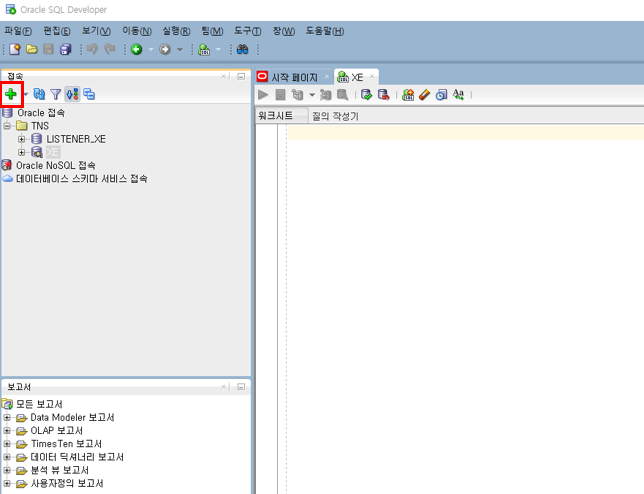
Task: Click the green Back navigation icon
Action: click(136, 49)
